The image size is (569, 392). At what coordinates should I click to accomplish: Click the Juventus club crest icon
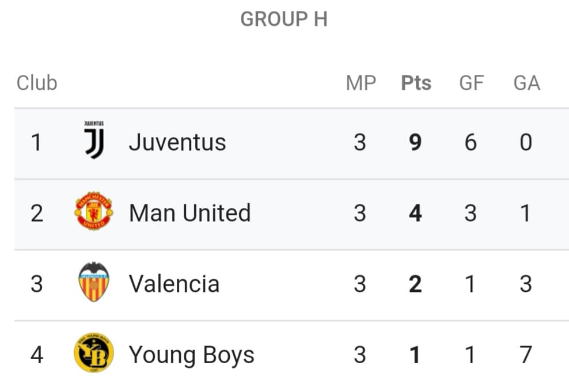(x=94, y=140)
